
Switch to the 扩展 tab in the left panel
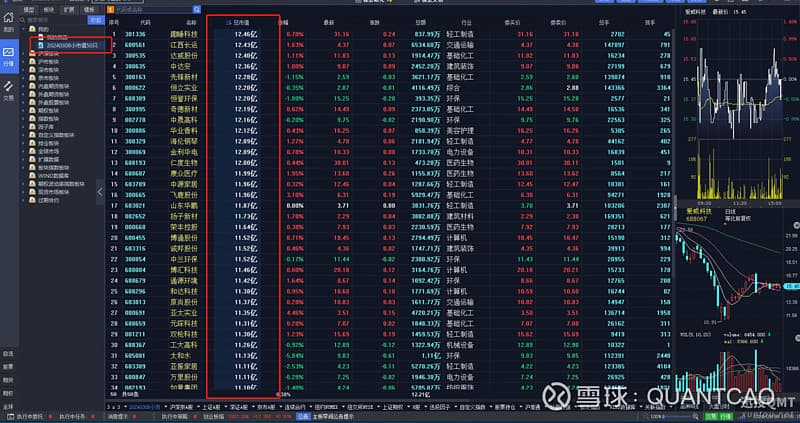coord(69,10)
